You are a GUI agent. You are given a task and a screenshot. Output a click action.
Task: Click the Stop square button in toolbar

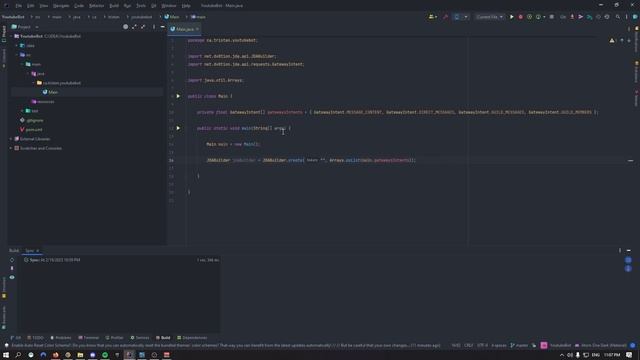click(x=552, y=17)
